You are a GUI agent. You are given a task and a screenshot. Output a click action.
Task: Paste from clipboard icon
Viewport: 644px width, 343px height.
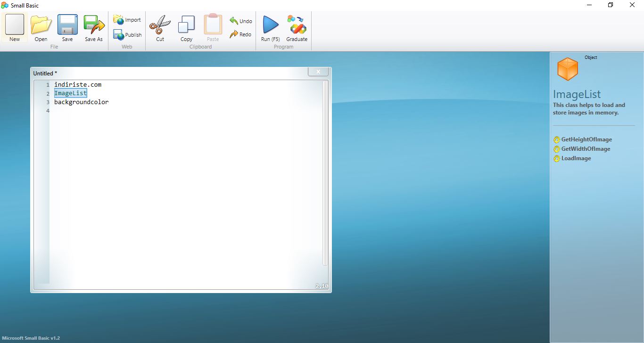213,28
